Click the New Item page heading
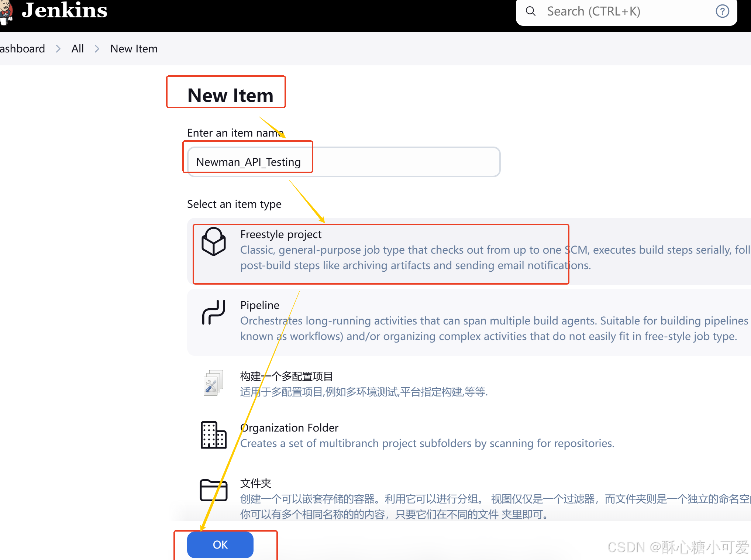751x560 pixels. click(230, 95)
